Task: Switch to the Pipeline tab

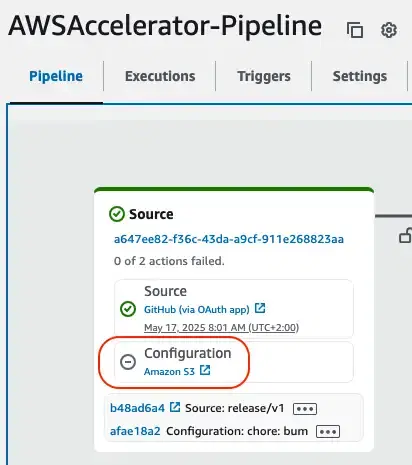Action: [56, 76]
